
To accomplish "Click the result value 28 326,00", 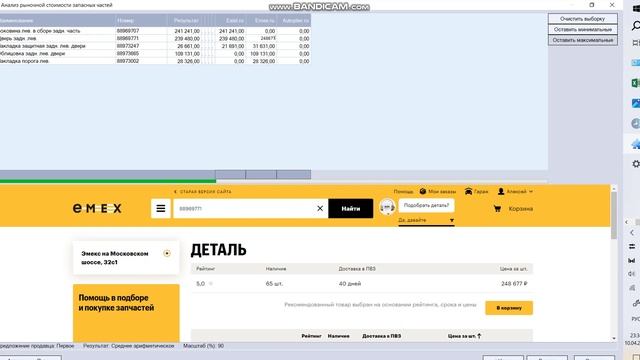I will click(189, 61).
